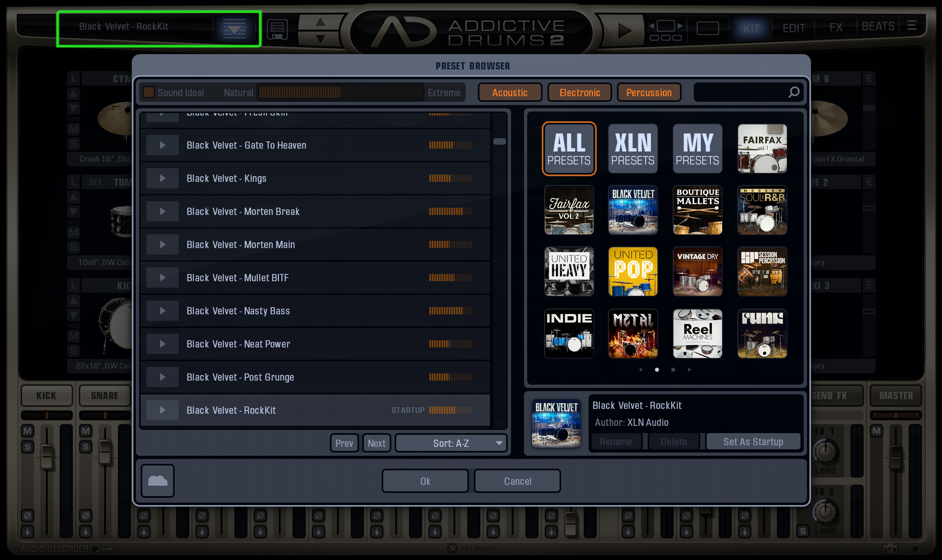This screenshot has height=560, width=942.
Task: Click the Delete preset button
Action: [x=674, y=442]
